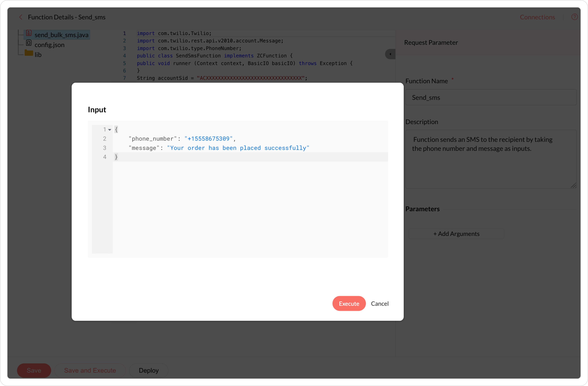The image size is (588, 386).
Task: Click the lib folder icon
Action: tap(29, 53)
